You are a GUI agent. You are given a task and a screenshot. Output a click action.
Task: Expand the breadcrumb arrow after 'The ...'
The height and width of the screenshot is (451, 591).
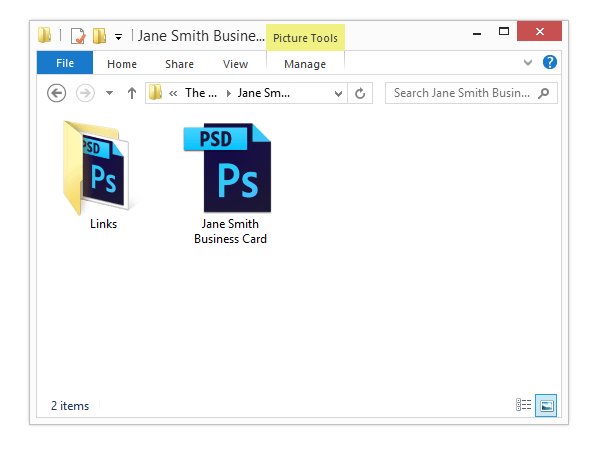tap(228, 93)
